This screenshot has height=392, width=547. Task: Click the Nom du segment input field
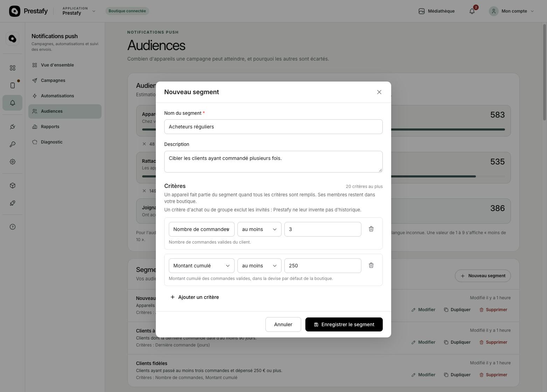point(273,127)
